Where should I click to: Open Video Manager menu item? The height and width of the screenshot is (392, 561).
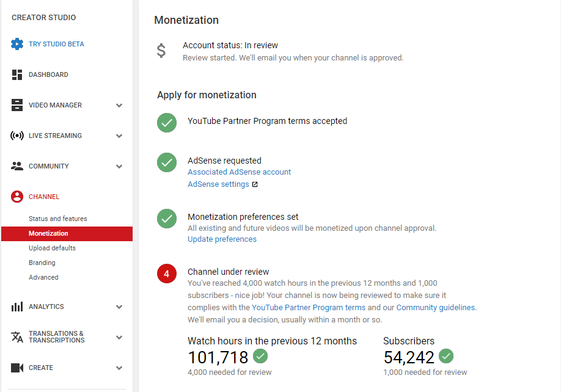[x=55, y=105]
